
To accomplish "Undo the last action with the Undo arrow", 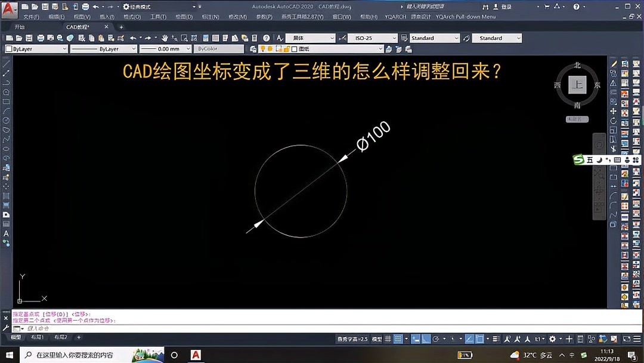I will coord(132,38).
